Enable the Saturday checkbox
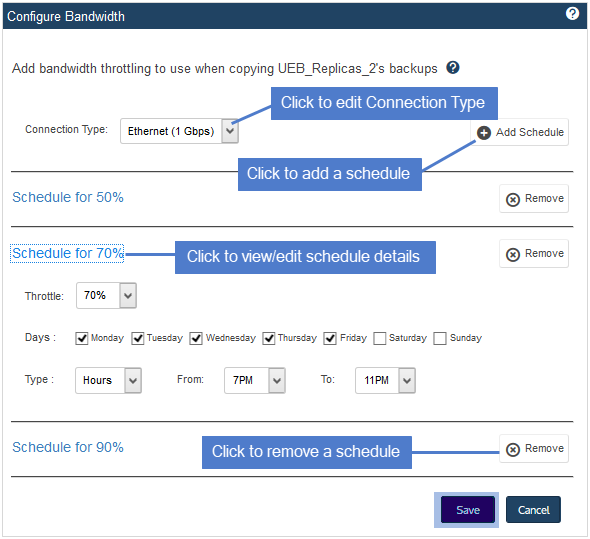The width and height of the screenshot is (590, 539). click(380, 338)
